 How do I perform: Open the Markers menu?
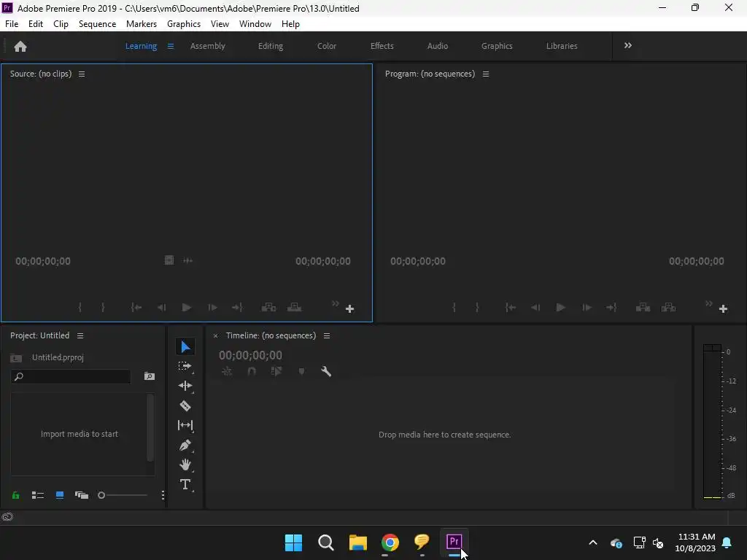142,24
